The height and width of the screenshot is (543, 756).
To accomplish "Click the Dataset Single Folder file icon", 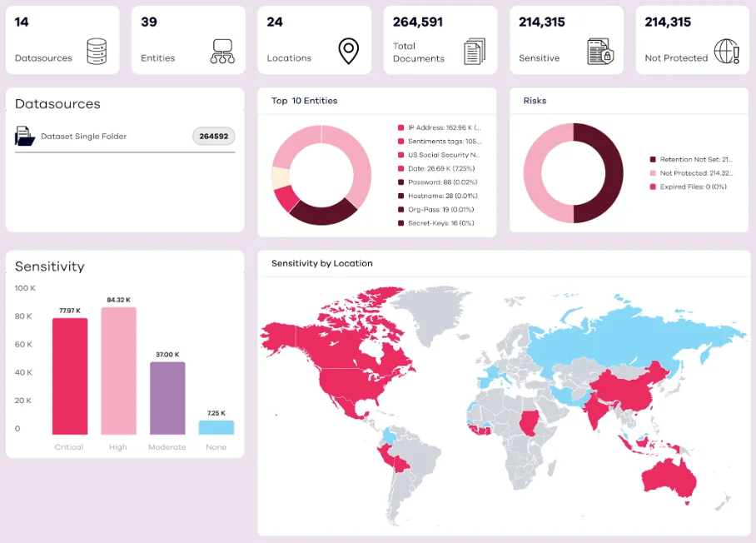I will pyautogui.click(x=25, y=136).
